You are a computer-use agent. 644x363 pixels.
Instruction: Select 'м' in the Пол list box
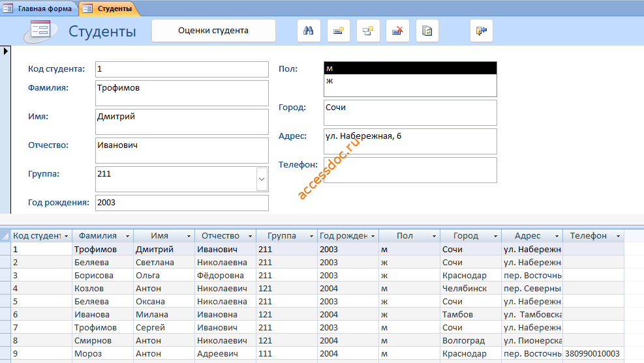pos(410,68)
